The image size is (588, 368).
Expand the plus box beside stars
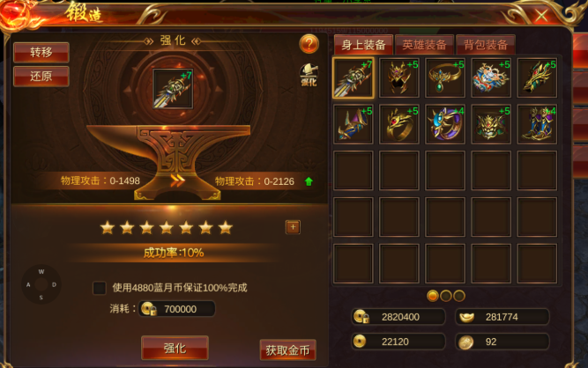[x=293, y=227]
